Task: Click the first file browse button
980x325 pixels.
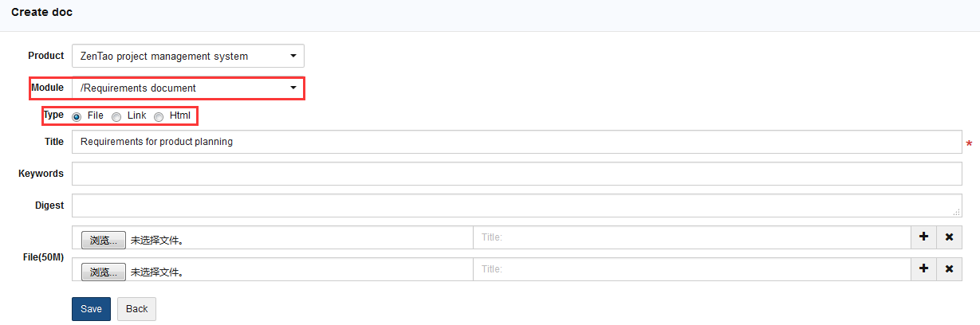Action: [104, 240]
